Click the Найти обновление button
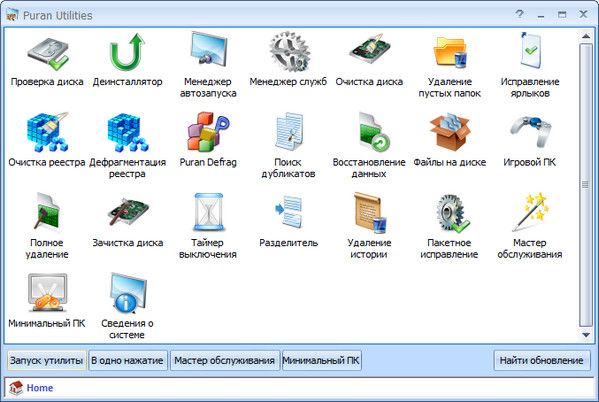The height and width of the screenshot is (402, 599). pyautogui.click(x=542, y=360)
